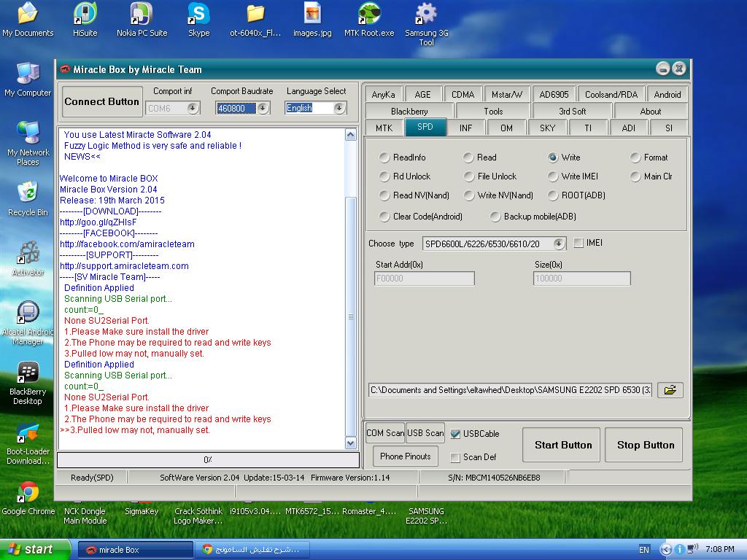Expand the Choose type SPD6600L dropdown
Screen dimensions: 747x560
pos(559,244)
